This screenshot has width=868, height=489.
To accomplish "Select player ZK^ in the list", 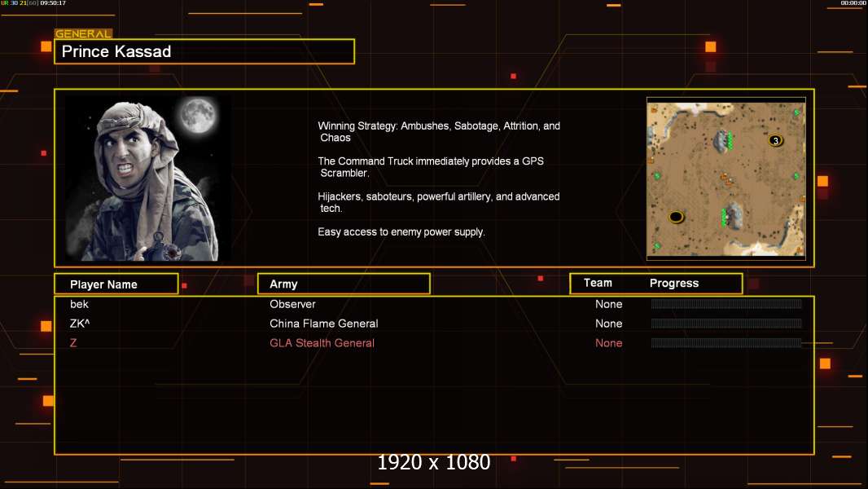I will (x=80, y=324).
